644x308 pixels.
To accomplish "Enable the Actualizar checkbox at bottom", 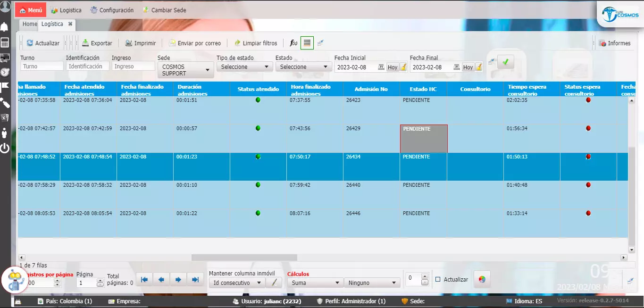I will [438, 279].
